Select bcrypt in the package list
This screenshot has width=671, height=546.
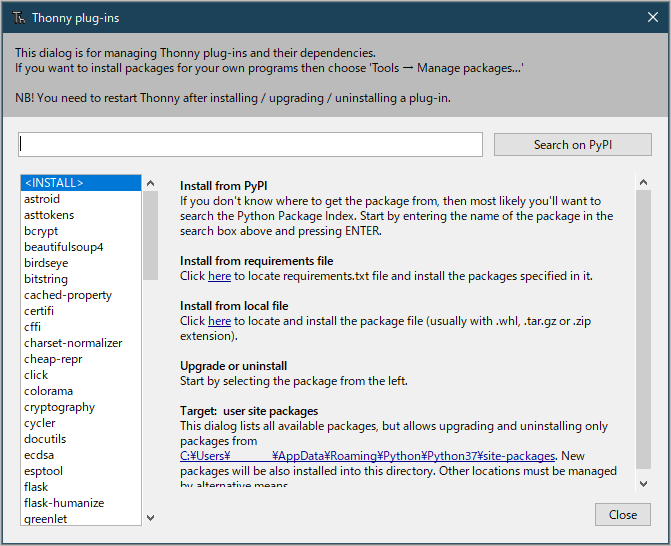(80, 231)
